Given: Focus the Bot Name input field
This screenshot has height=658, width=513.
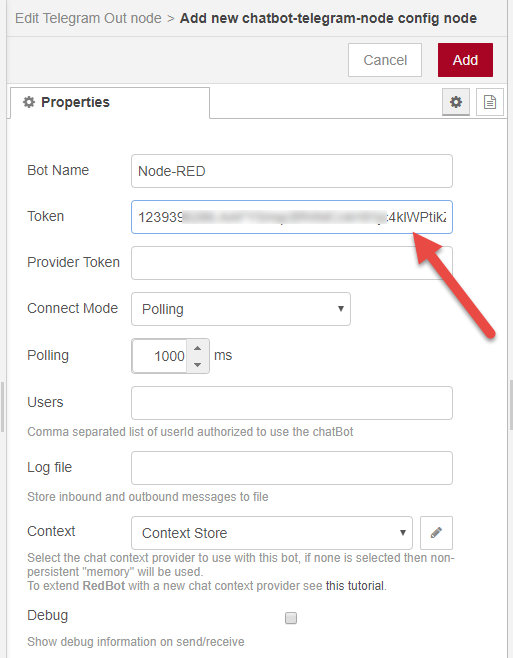Looking at the screenshot, I should 292,171.
